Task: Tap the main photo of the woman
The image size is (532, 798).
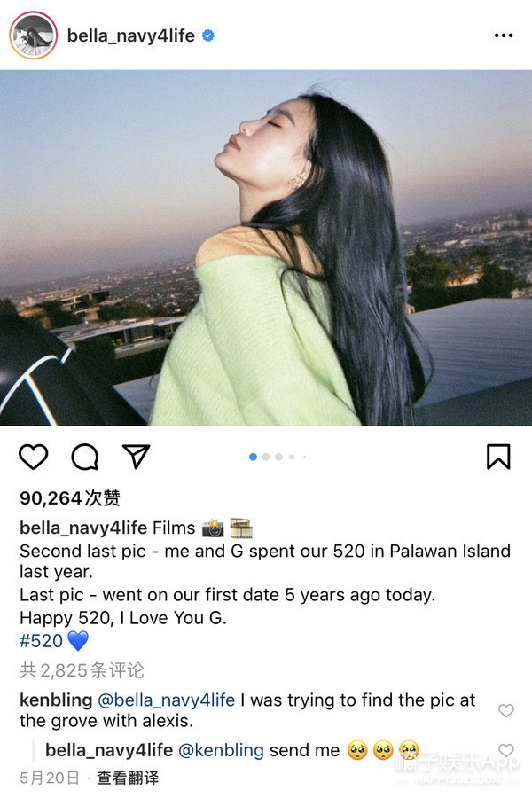Action: click(266, 248)
